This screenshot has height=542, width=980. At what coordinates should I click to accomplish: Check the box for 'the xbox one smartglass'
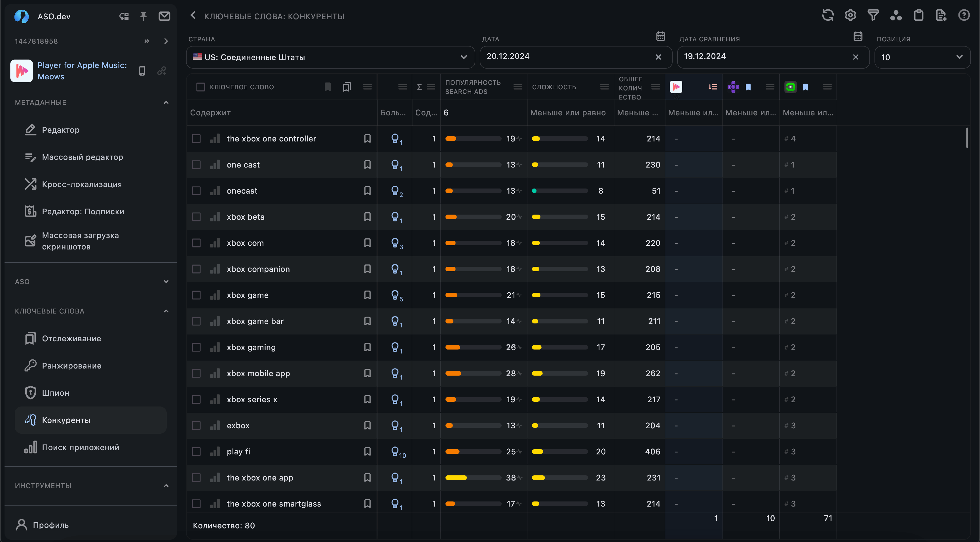pos(196,503)
